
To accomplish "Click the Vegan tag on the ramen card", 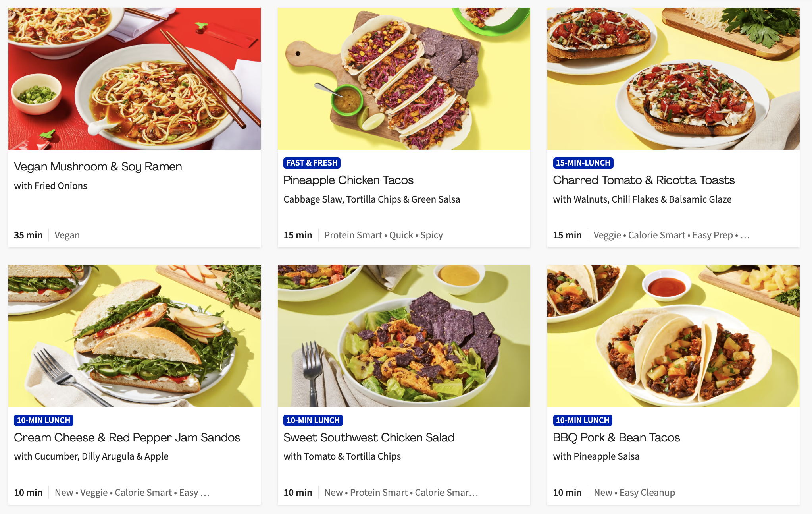I will (x=67, y=235).
